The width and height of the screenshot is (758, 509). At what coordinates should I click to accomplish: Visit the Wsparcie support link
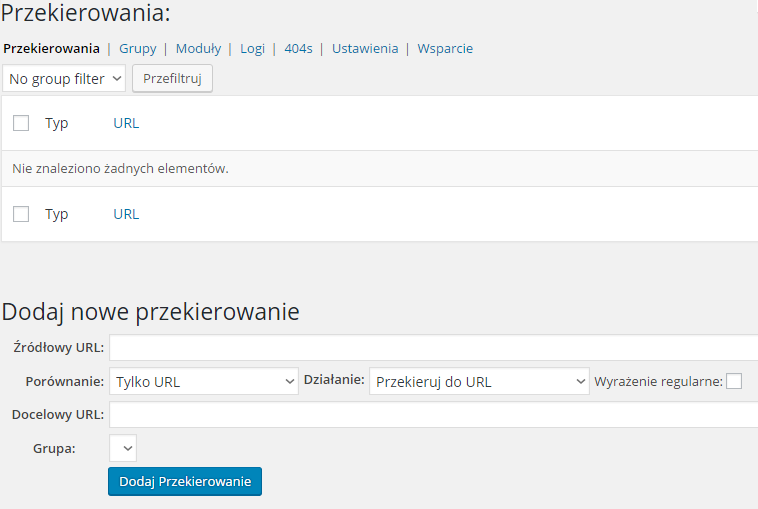pos(445,49)
